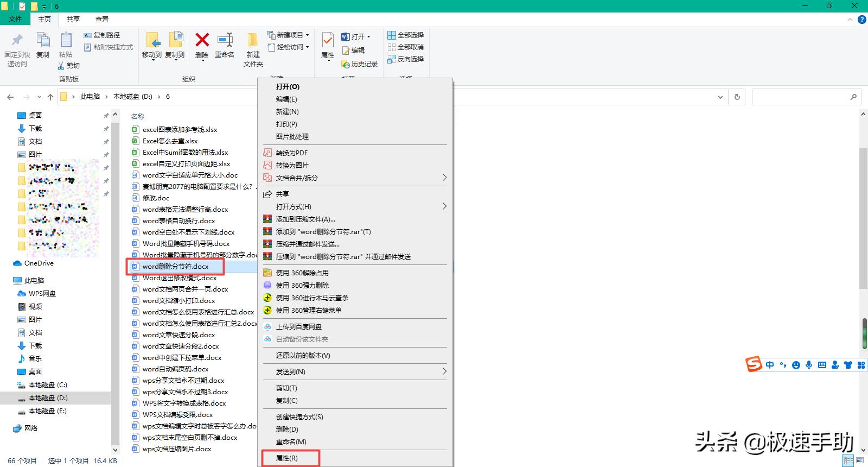Click the New Folder icon
The height and width of the screenshot is (467, 868).
(x=253, y=40)
